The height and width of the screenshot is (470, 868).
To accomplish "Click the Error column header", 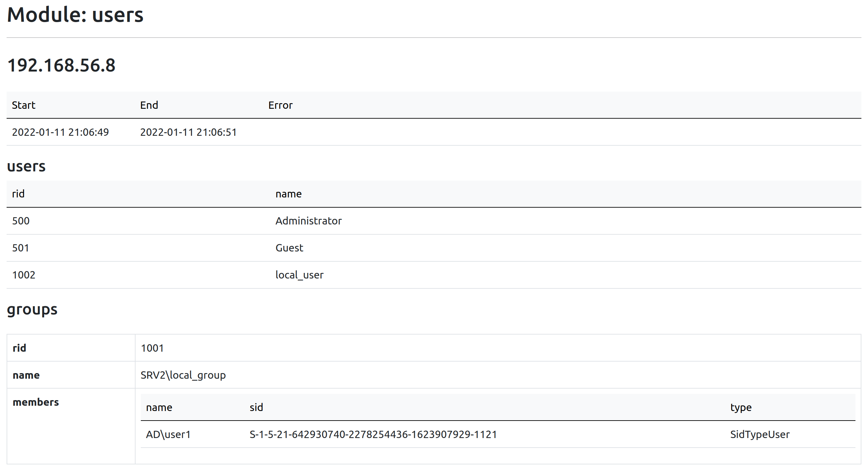I will 280,105.
